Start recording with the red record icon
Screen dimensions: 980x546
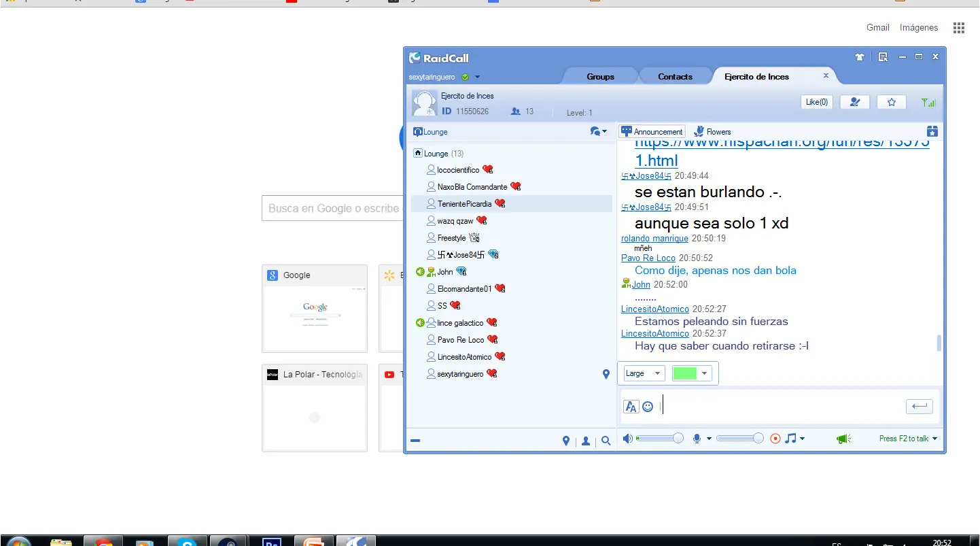pyautogui.click(x=775, y=439)
